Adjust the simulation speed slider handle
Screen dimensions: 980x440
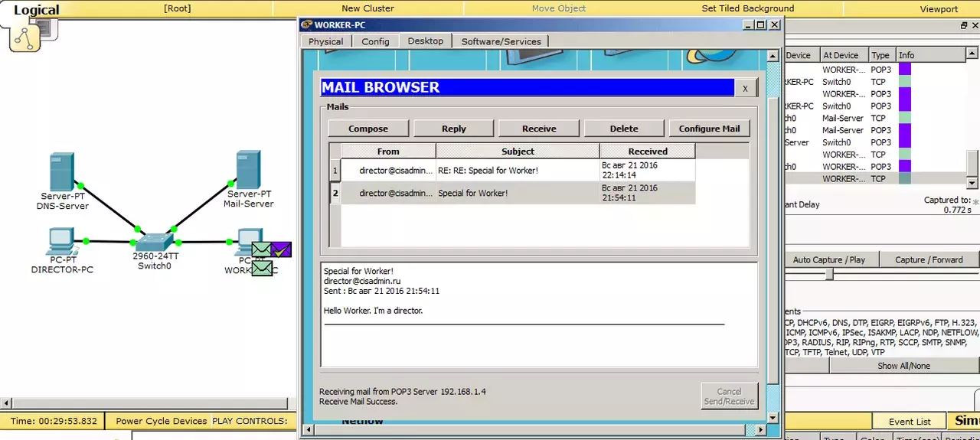[829, 275]
